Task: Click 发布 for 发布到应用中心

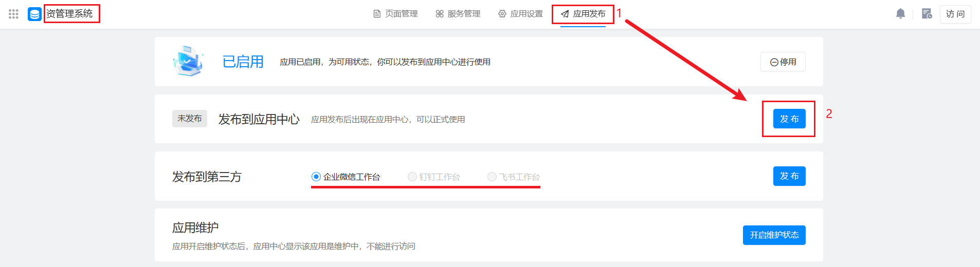Action: coord(789,119)
